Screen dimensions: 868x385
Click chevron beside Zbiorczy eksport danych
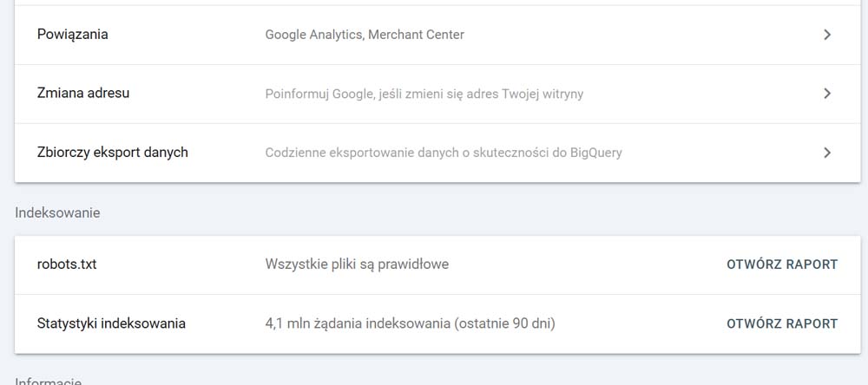coord(827,153)
